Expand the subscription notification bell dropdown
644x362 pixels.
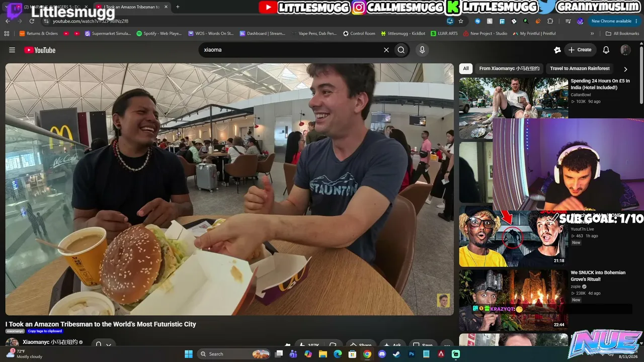[x=103, y=345]
